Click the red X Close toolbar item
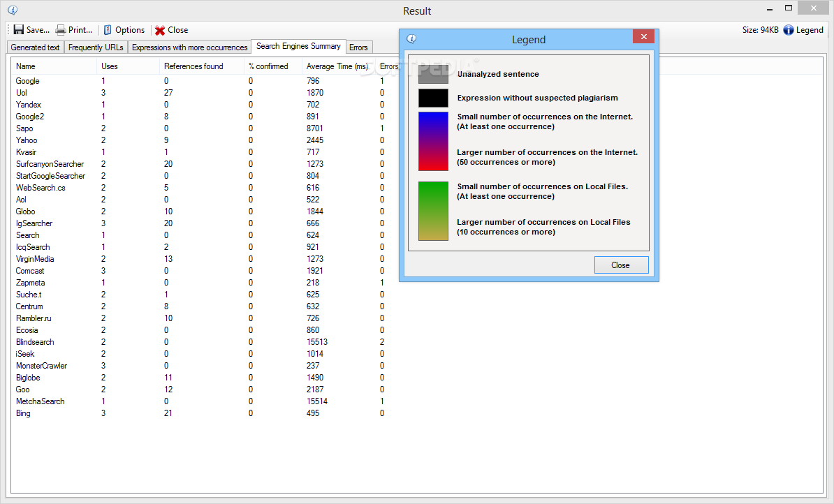Screen dimensions: 834x504 point(171,30)
